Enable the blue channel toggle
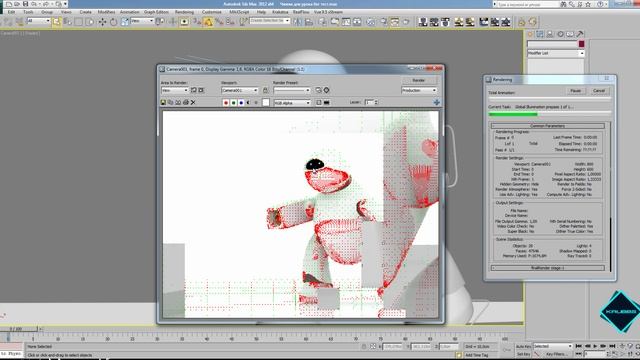640x360 pixels. 241,103
